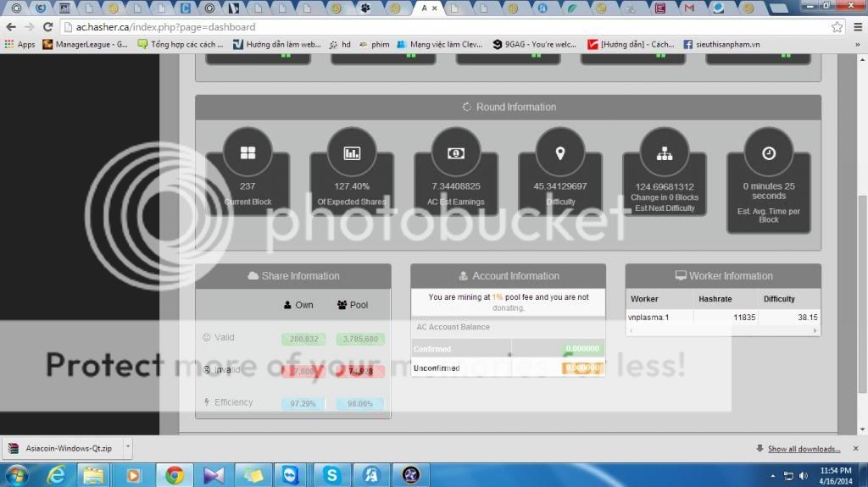The height and width of the screenshot is (487, 868).
Task: Show hidden tray icons arrow
Action: coord(772,476)
